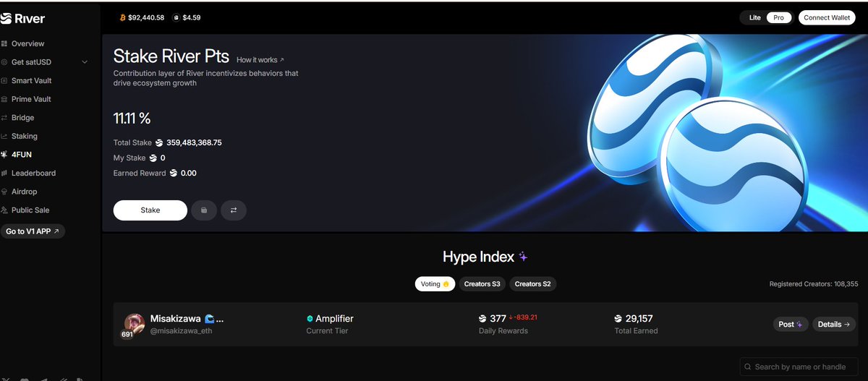This screenshot has width=868, height=381.
Task: Click the token icon beside Total Earned 29,157
Action: coord(618,319)
